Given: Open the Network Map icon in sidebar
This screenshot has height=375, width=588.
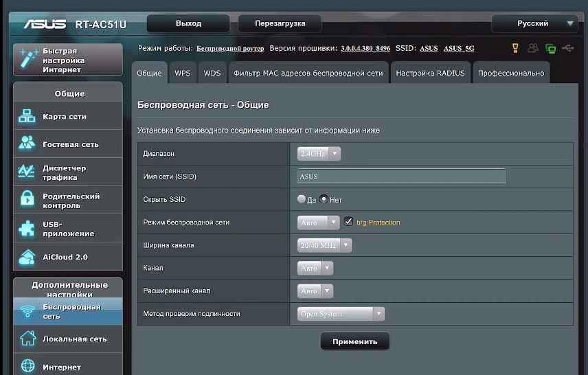Looking at the screenshot, I should (27, 117).
